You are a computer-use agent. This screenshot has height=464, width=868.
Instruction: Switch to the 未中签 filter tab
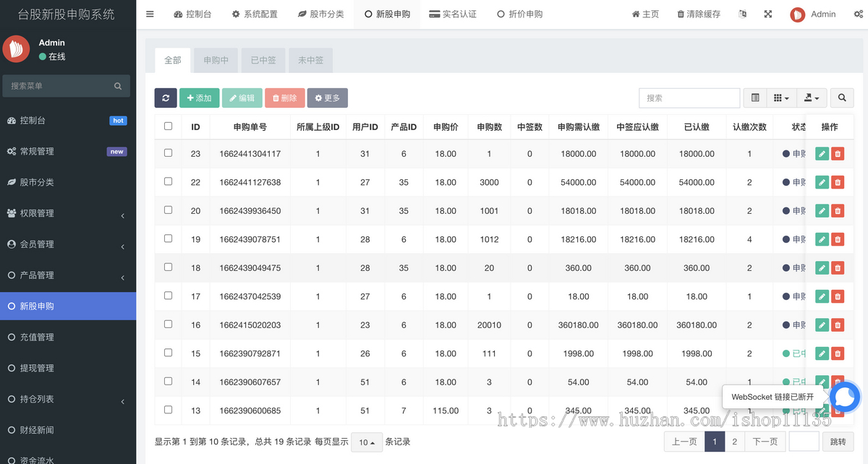pos(311,60)
